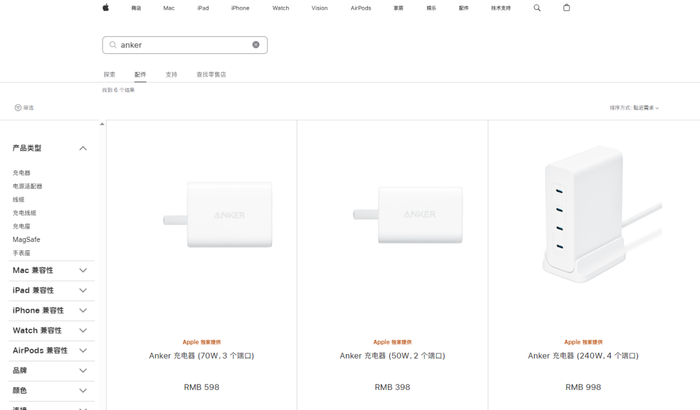This screenshot has height=410, width=700.
Task: Expand the iPhone 兼容性 filter
Action: (83, 310)
